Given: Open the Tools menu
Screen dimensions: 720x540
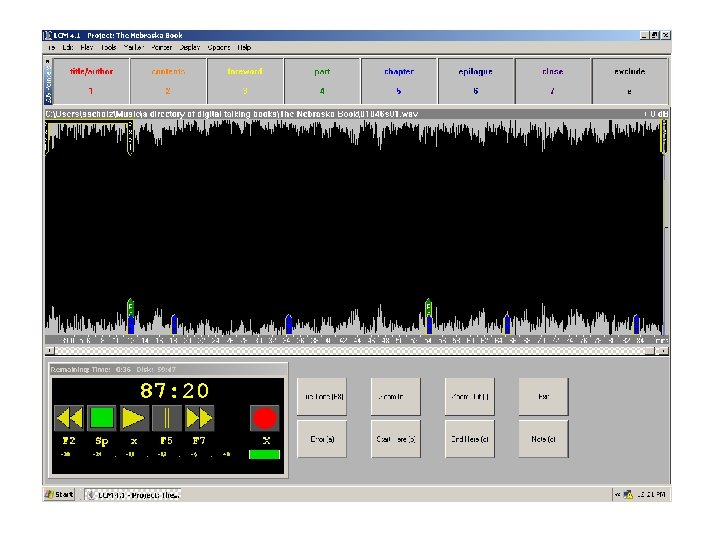Looking at the screenshot, I should click(109, 47).
